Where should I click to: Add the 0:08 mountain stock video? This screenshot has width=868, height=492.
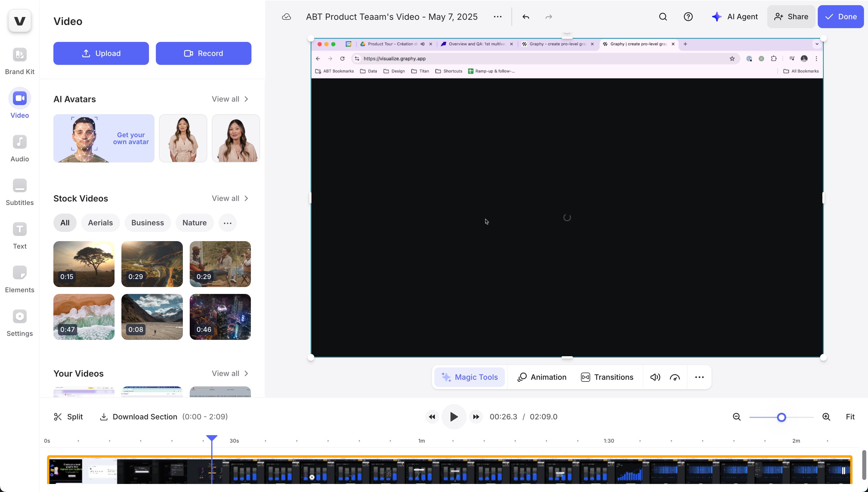click(152, 317)
